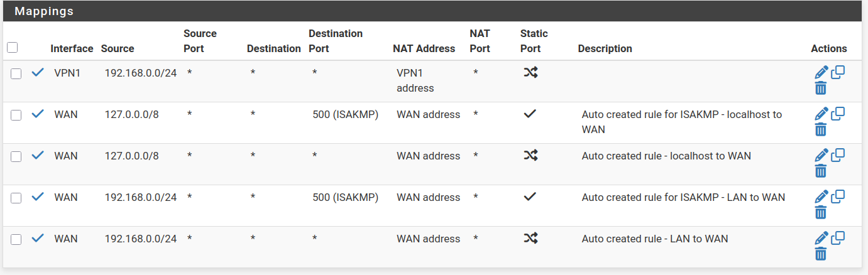Edit the ISAKMP localhost to WAN rule
Viewport: 868px width, 275px height.
pos(821,114)
